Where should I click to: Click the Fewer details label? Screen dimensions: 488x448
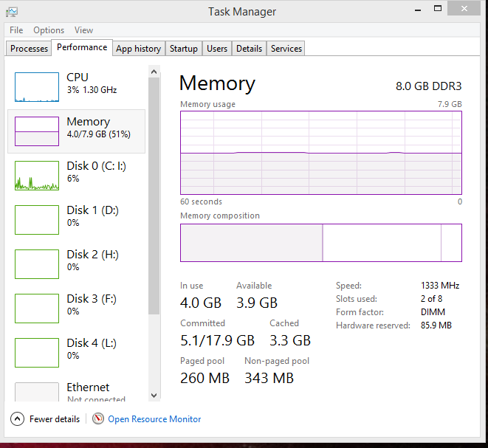click(x=55, y=419)
